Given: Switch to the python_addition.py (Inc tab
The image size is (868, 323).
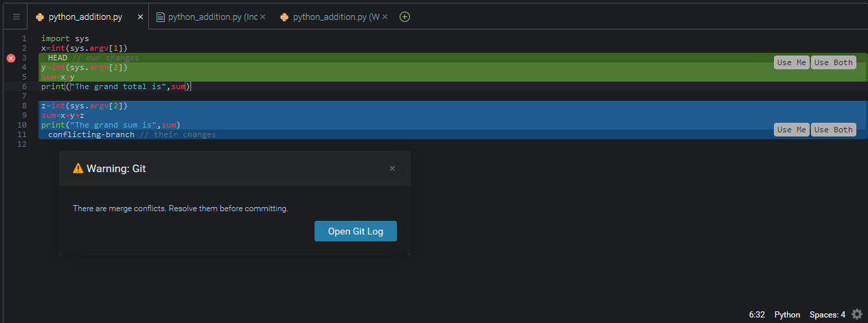Looking at the screenshot, I should tap(207, 17).
